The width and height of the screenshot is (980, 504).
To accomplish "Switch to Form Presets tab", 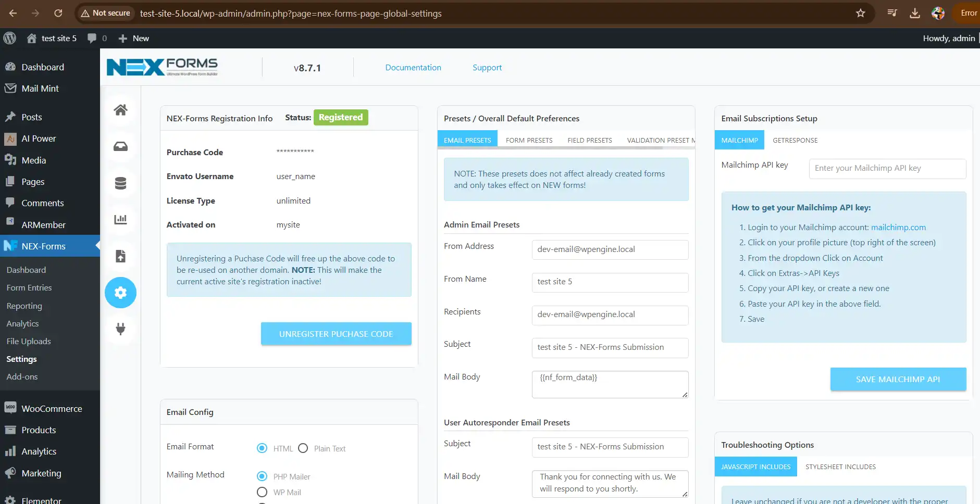I will [x=529, y=140].
